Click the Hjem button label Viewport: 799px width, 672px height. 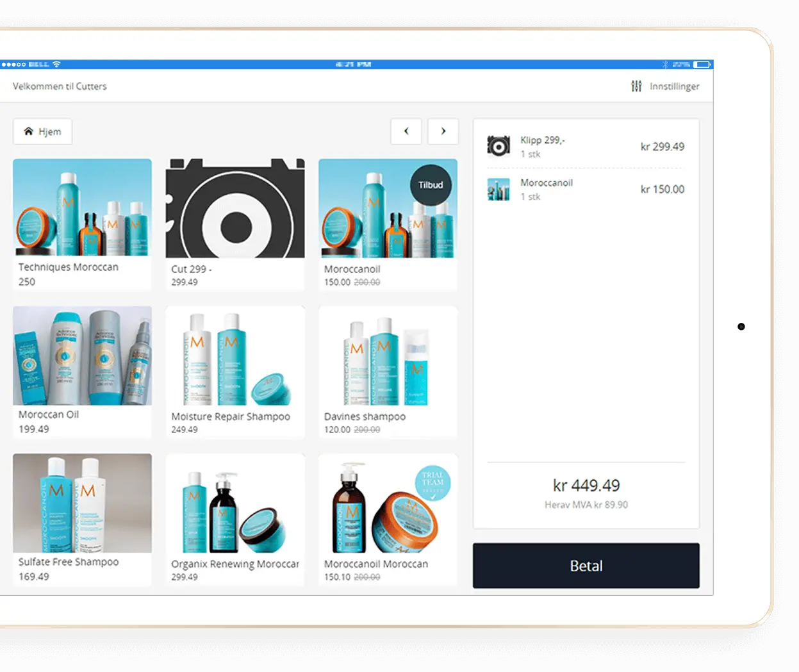click(x=50, y=132)
